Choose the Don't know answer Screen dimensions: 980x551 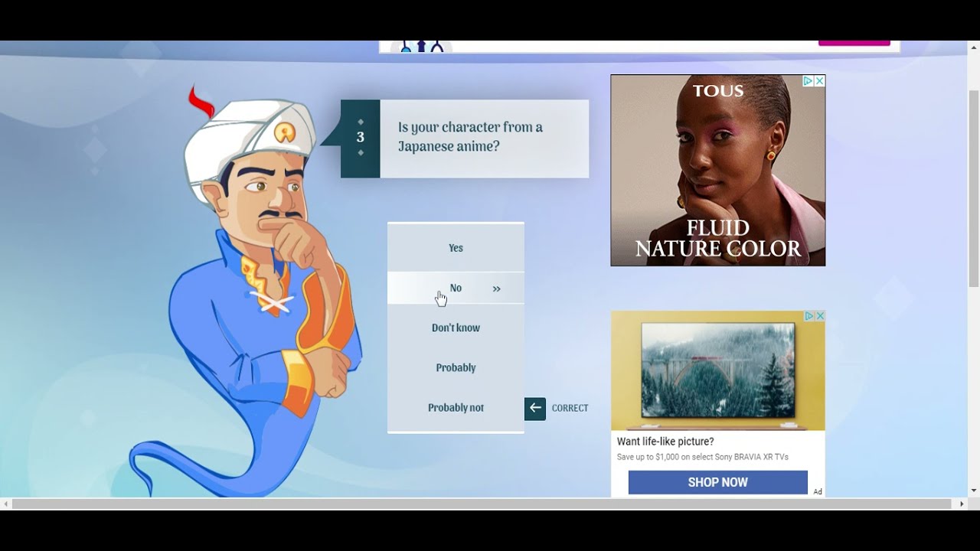456,328
